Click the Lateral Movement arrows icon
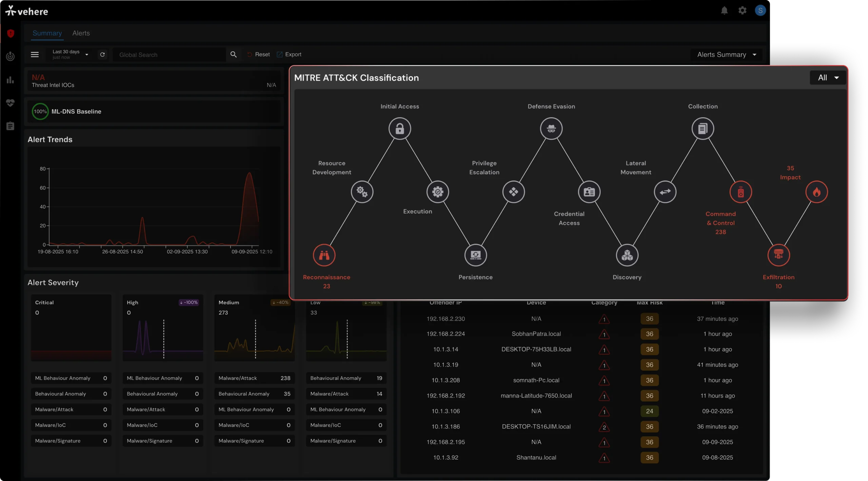Screen dimensions: 868x481 point(665,192)
